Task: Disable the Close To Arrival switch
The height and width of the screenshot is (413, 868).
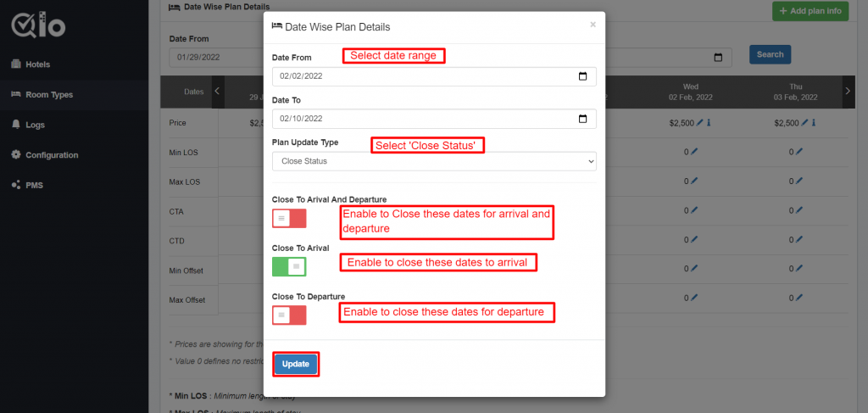Action: (x=289, y=266)
